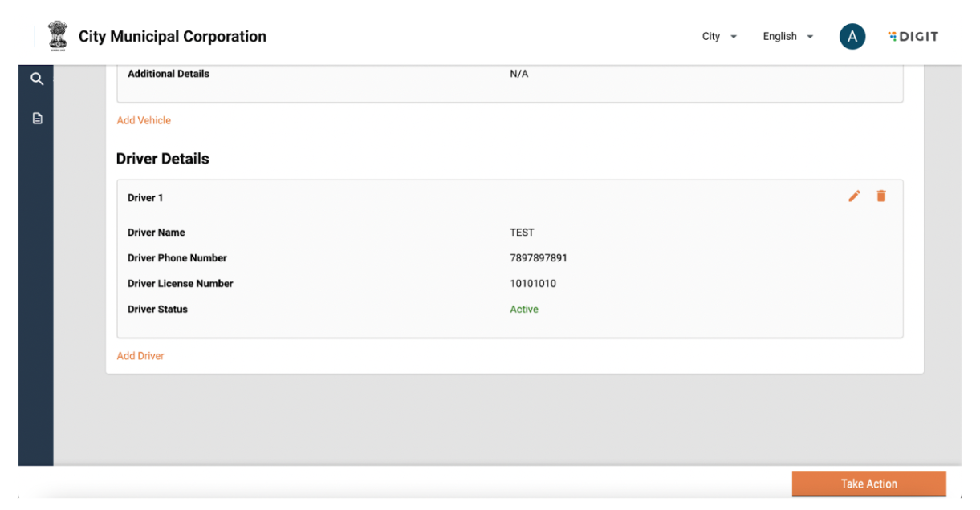Open the document icon in the sidebar
Screen dimensions: 980x510
tap(37, 119)
